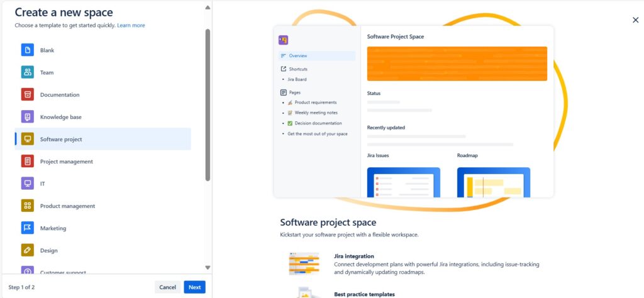Select the Blank template icon
Screen dimensions: 644x298
27,50
